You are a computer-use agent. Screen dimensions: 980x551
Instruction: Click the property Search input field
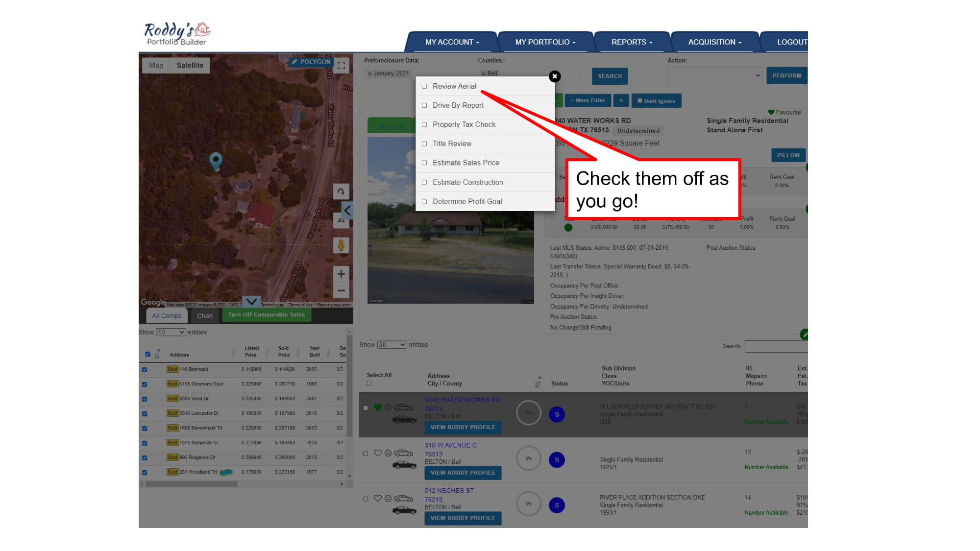(x=776, y=346)
